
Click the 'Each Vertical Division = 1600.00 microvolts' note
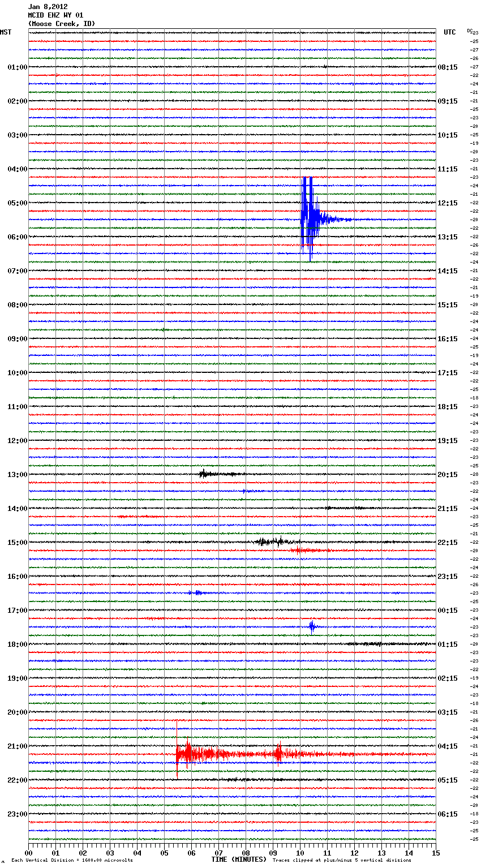coord(72,860)
